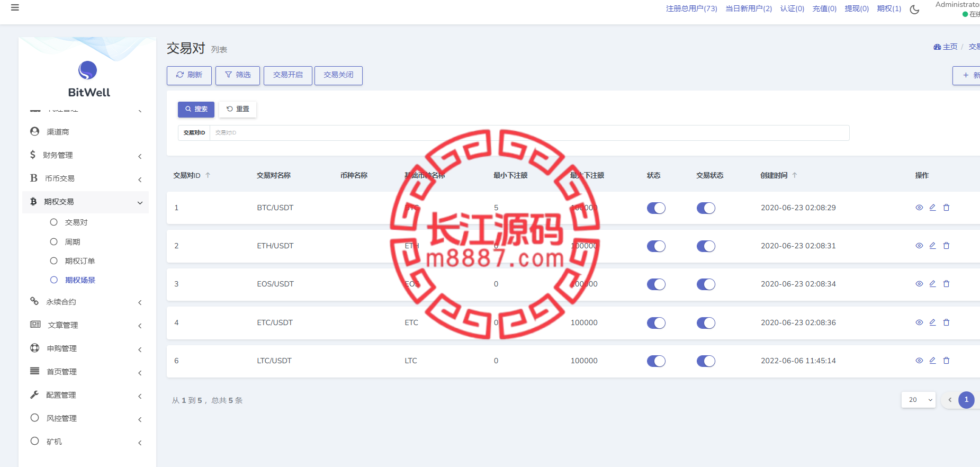Click the 交易开启 button
The width and height of the screenshot is (980, 467).
(x=288, y=75)
